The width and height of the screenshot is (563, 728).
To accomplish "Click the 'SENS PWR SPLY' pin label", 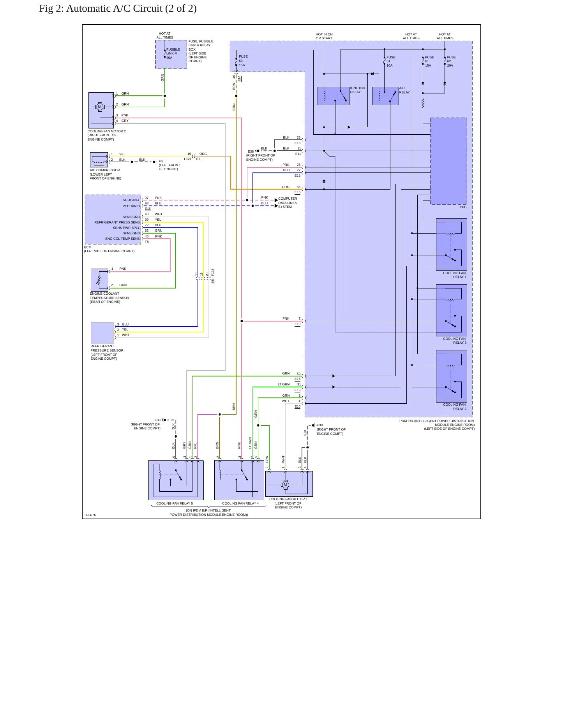I will point(126,228).
